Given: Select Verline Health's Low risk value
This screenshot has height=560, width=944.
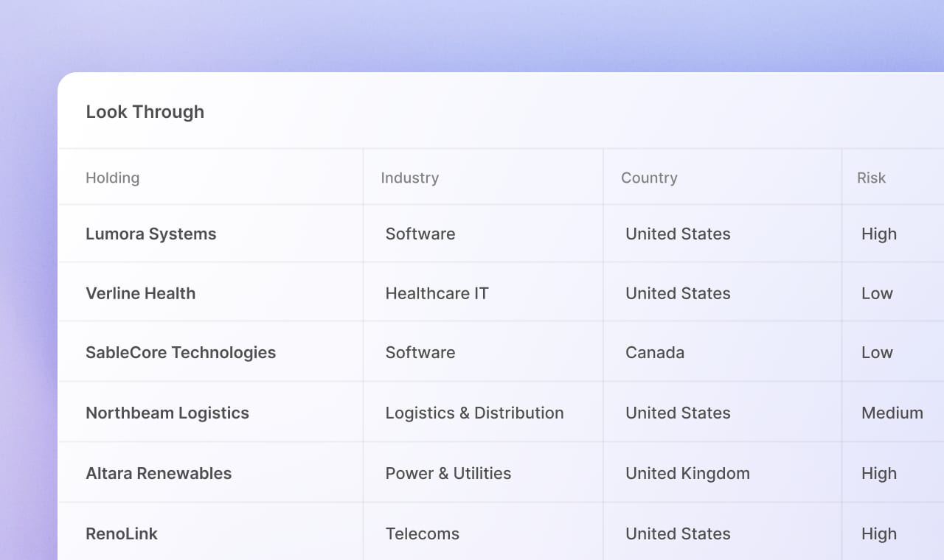Looking at the screenshot, I should [x=877, y=293].
